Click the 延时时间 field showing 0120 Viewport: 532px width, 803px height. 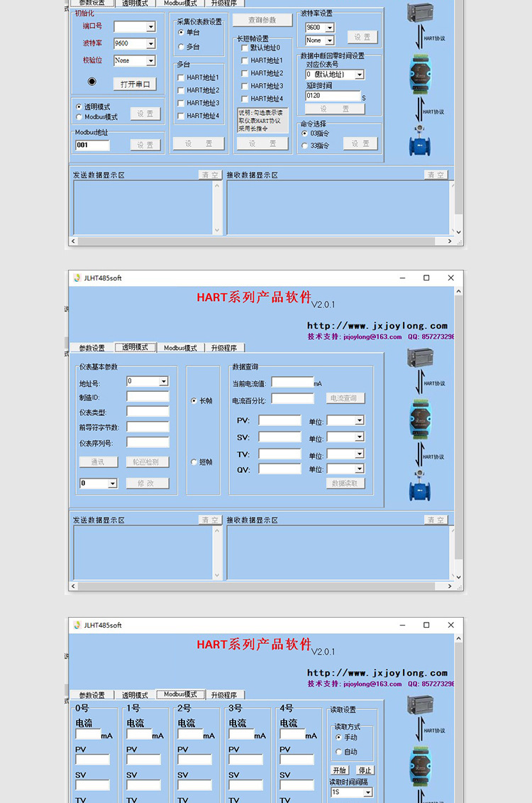(x=333, y=96)
